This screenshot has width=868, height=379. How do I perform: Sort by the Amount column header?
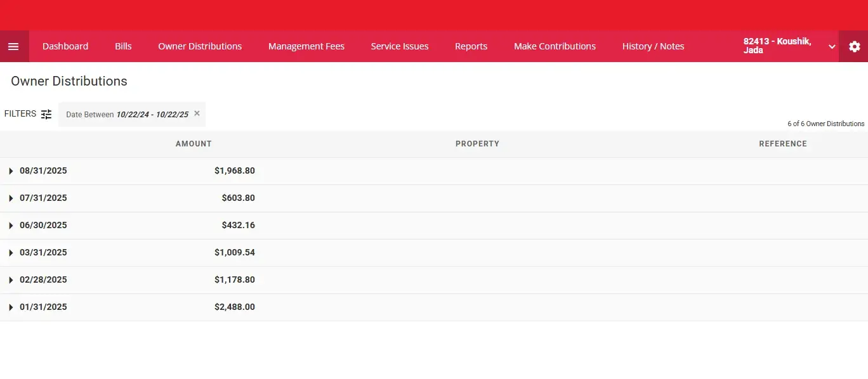tap(194, 144)
